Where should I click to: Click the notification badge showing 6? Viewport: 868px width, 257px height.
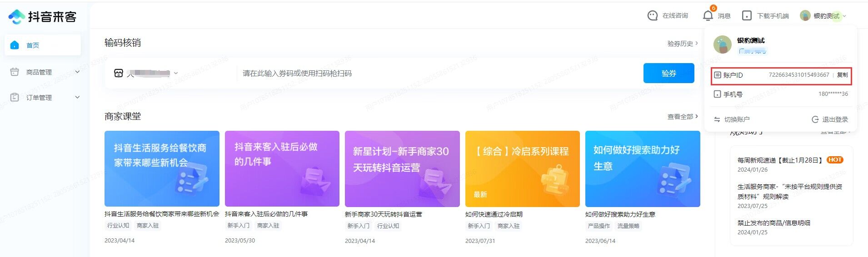(713, 8)
